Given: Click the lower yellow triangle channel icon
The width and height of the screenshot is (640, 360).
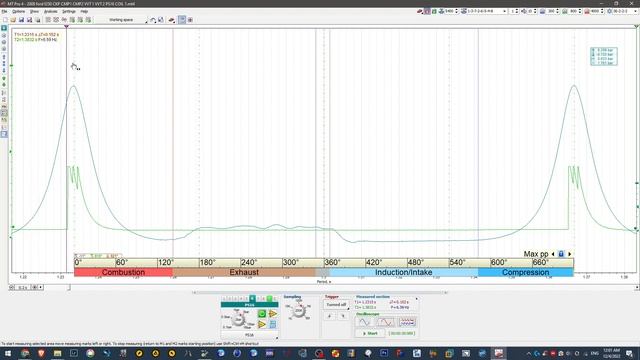Looking at the screenshot, I should (262, 324).
